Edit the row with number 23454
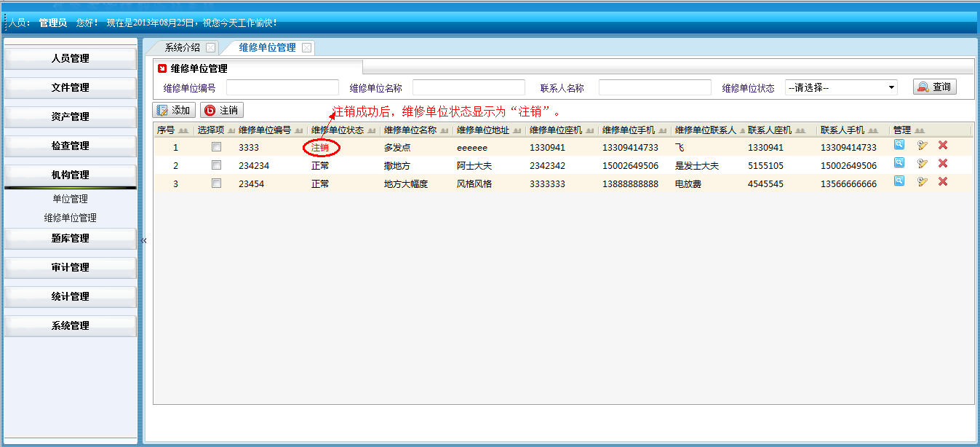 click(x=923, y=181)
